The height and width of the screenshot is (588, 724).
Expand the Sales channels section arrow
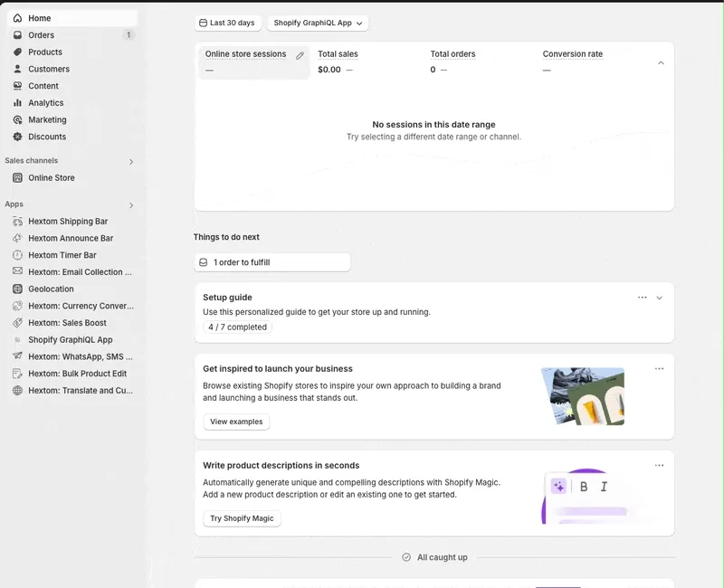coord(131,162)
